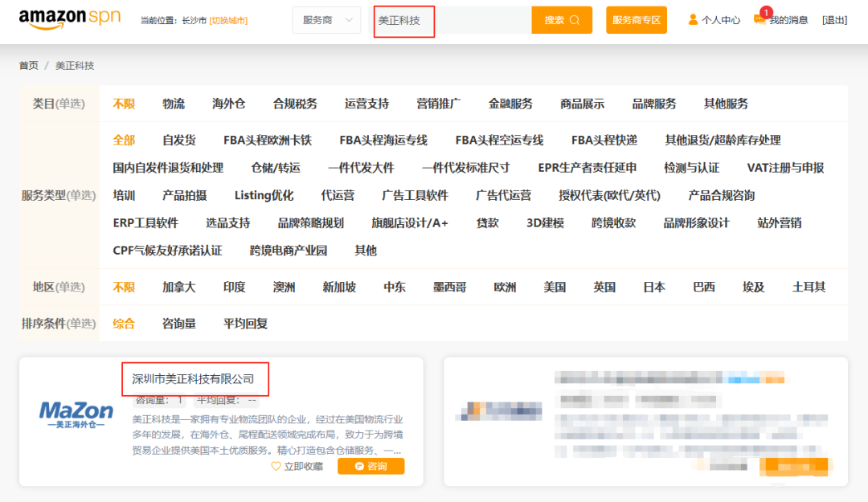This screenshot has width=868, height=502.
Task: Choose service type FBA头程空运专线
Action: pyautogui.click(x=499, y=140)
